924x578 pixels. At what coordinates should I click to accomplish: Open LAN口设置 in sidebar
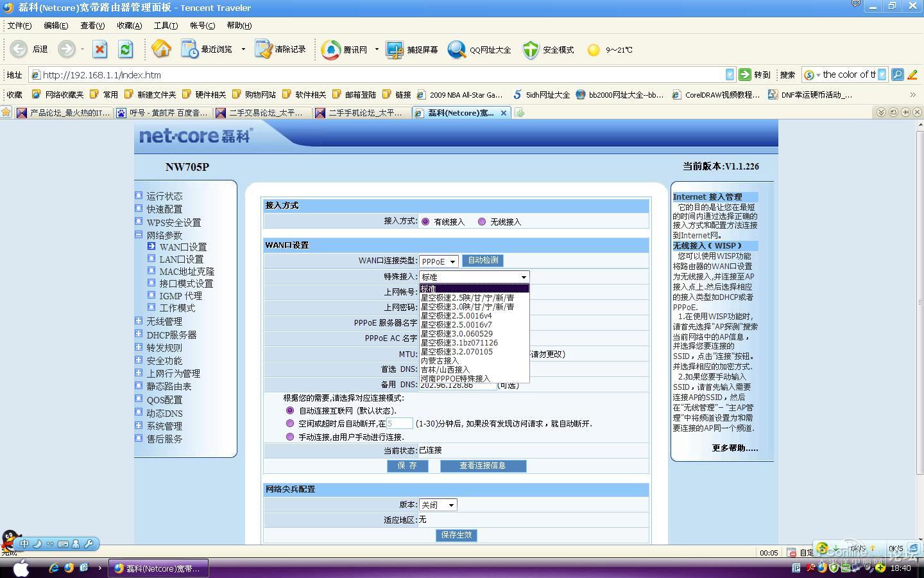tap(181, 259)
